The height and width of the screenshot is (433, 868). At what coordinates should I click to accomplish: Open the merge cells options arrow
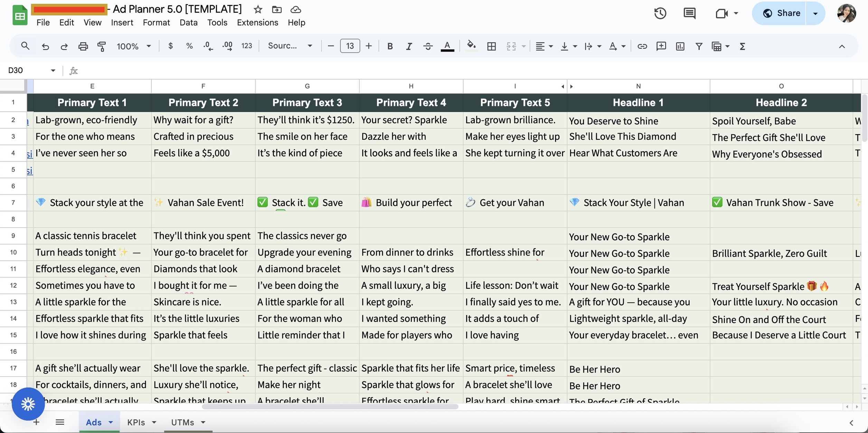tap(523, 46)
